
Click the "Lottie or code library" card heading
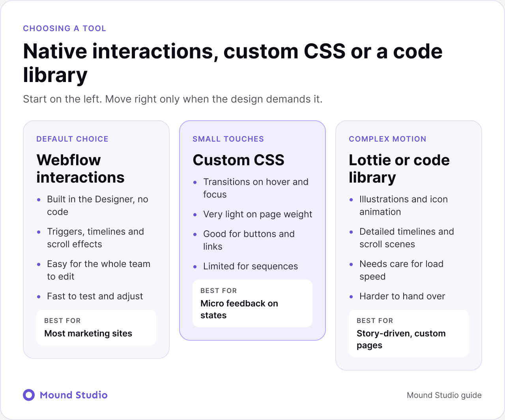tap(399, 169)
